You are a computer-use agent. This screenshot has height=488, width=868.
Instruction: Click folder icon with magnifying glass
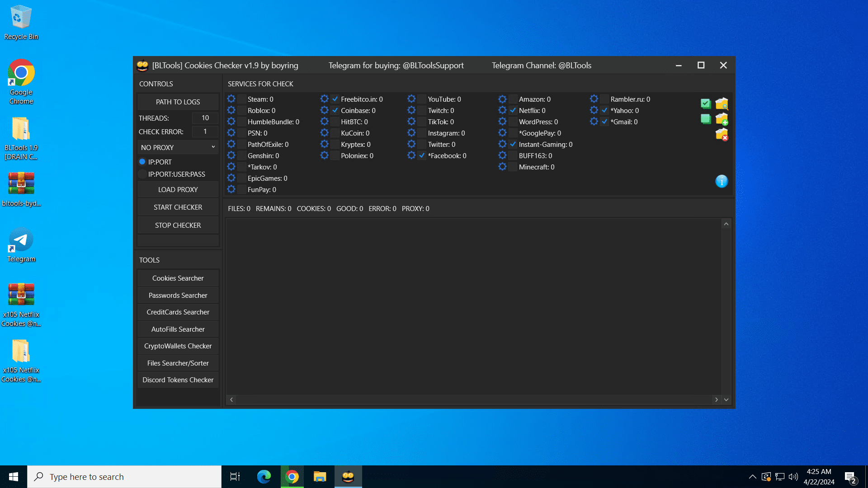coord(722,103)
